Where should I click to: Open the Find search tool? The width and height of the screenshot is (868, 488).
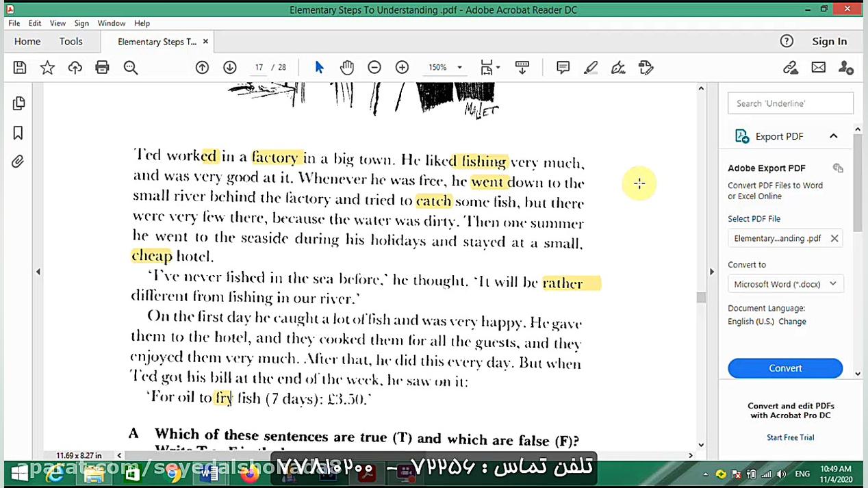(130, 67)
